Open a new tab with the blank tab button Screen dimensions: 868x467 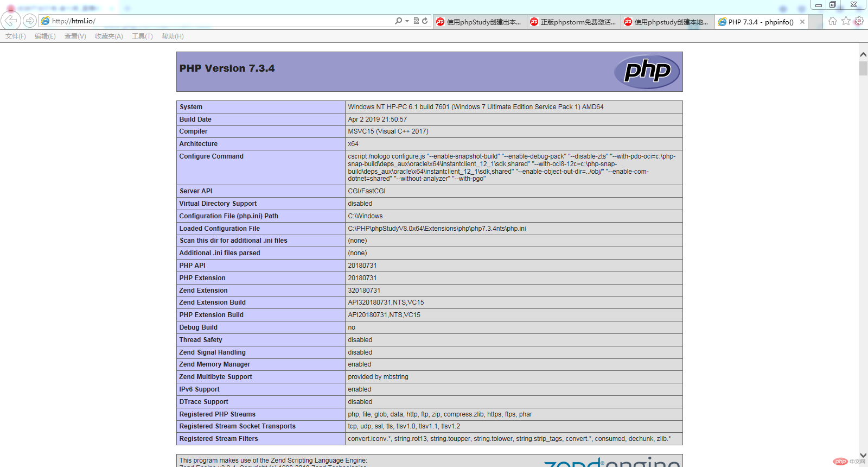pyautogui.click(x=815, y=22)
